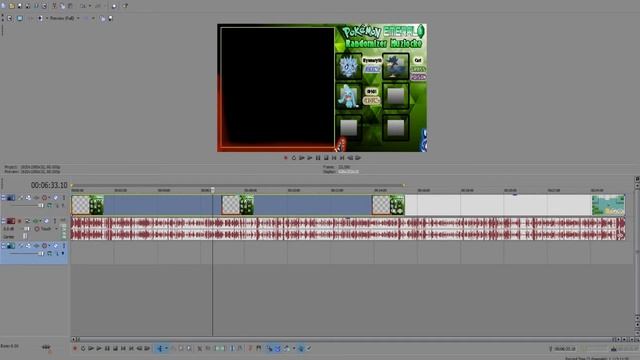Open the Normal Edit tool dropdown arrow
The height and width of the screenshot is (360, 640).
click(167, 349)
